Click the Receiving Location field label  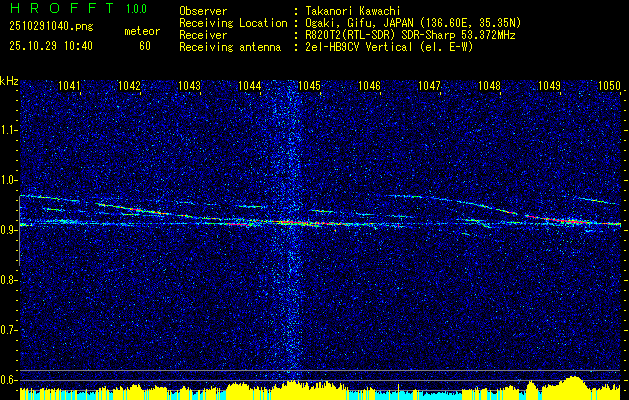point(233,23)
